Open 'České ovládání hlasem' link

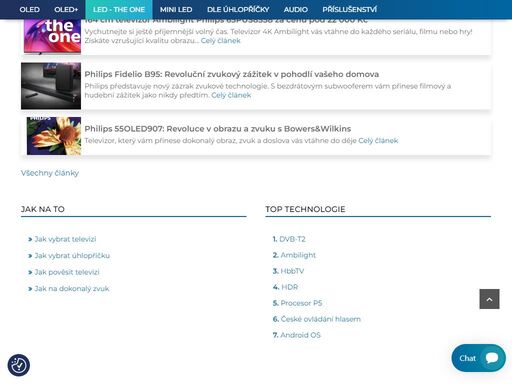click(x=321, y=319)
